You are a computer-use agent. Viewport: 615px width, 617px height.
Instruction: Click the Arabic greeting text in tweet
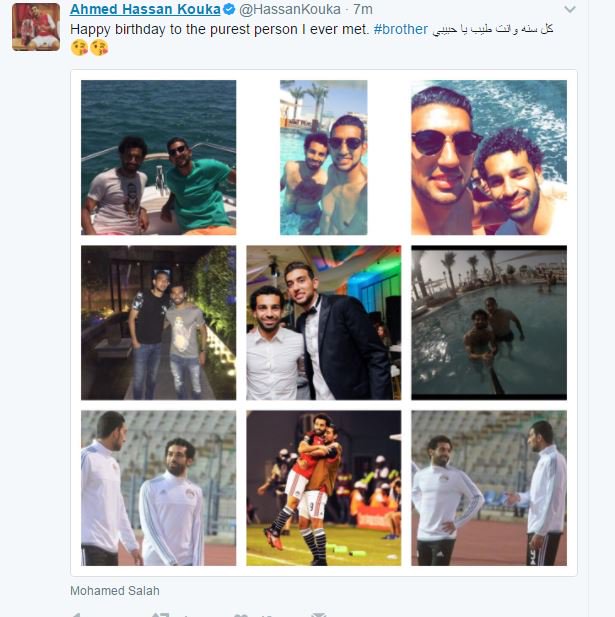(x=493, y=29)
